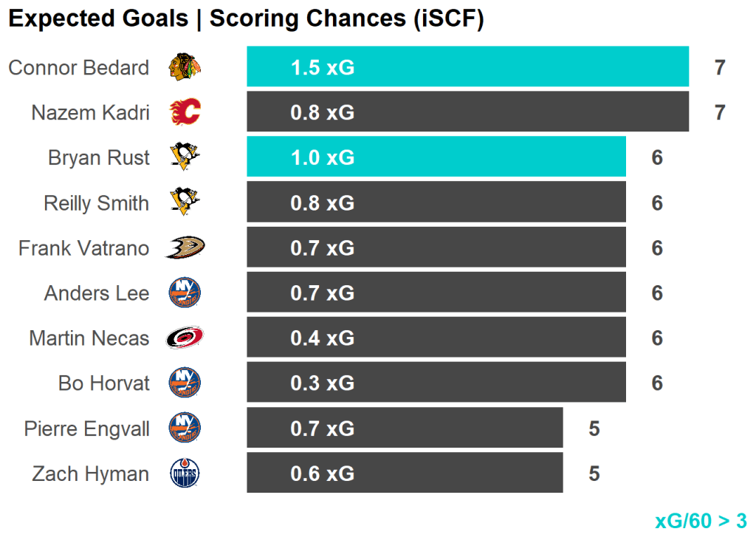Select the Penguins logo next to Reilly Smith
The image size is (756, 540).
[185, 202]
